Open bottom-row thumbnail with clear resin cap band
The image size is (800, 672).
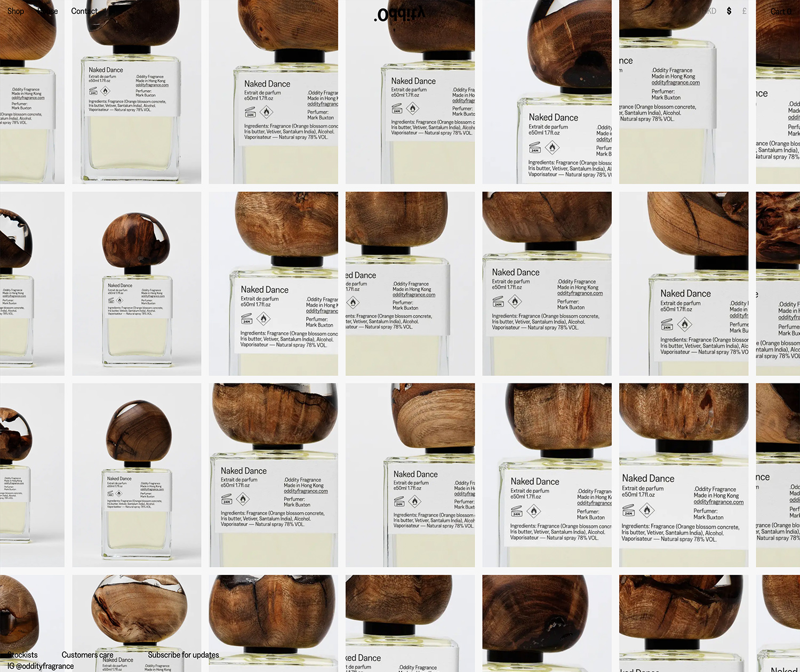[137, 623]
